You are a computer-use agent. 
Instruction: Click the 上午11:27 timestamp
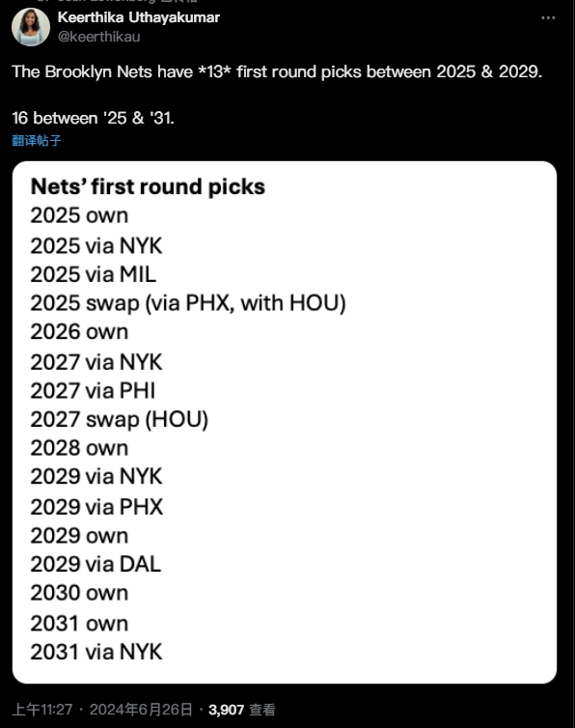click(42, 710)
